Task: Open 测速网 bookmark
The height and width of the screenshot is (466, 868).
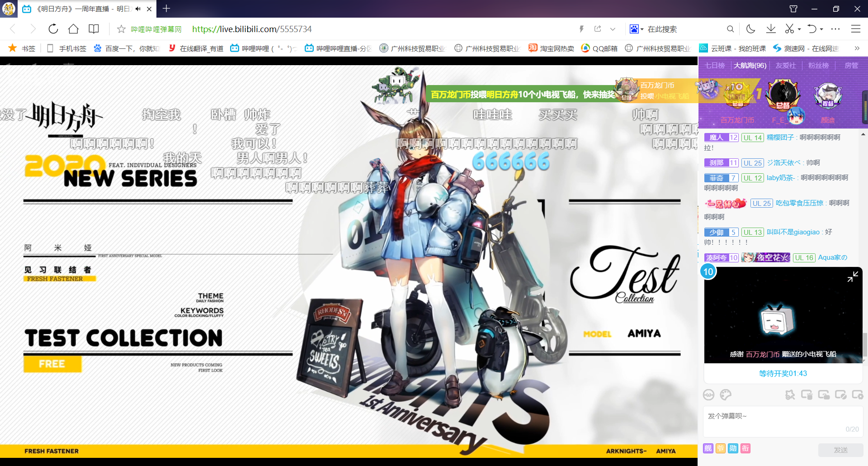Action: 806,48
